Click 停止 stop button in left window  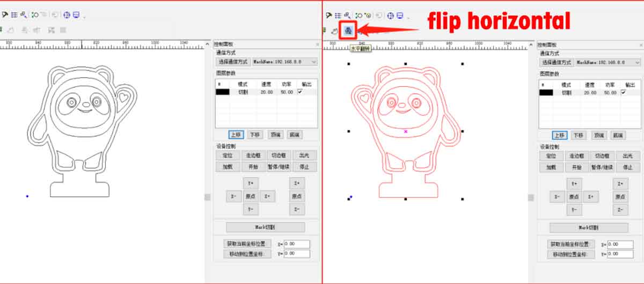pyautogui.click(x=304, y=167)
